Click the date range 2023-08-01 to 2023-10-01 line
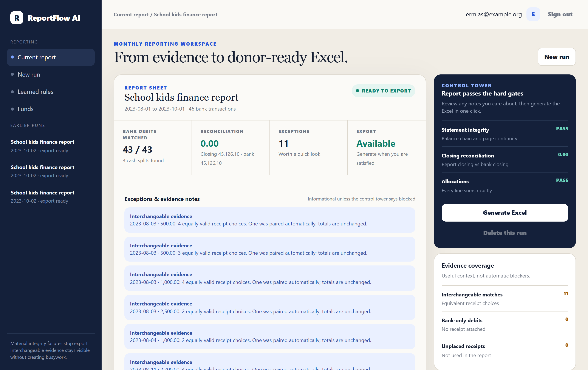 click(x=180, y=109)
